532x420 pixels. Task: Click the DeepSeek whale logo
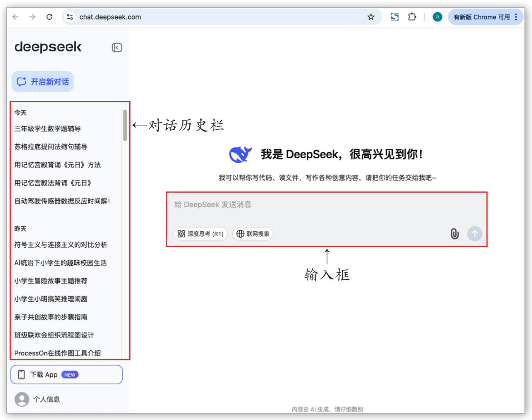[x=240, y=154]
